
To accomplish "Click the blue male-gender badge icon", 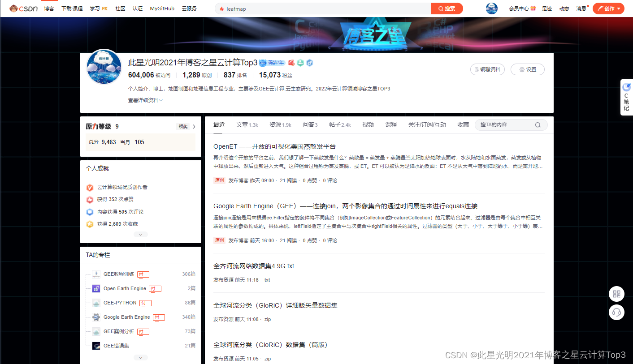I will 309,63.
